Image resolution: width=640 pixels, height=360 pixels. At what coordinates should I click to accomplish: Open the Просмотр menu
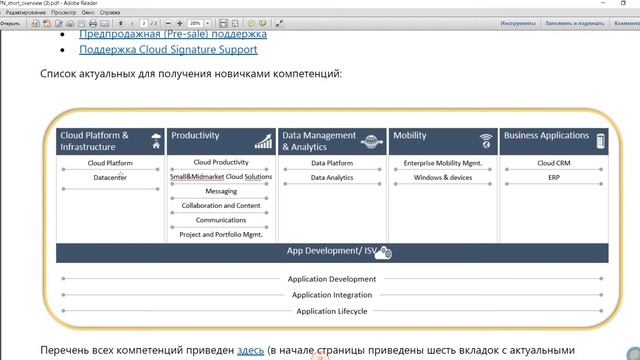coord(64,13)
